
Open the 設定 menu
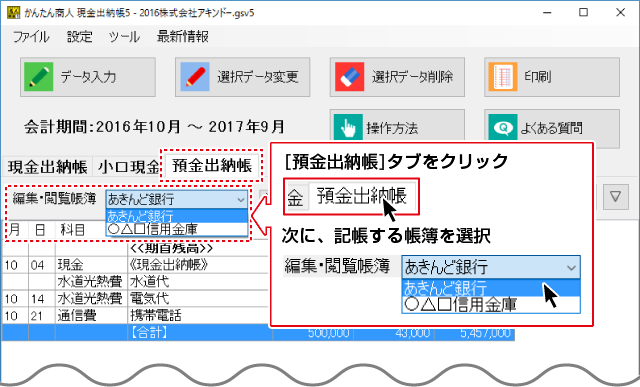tap(80, 37)
